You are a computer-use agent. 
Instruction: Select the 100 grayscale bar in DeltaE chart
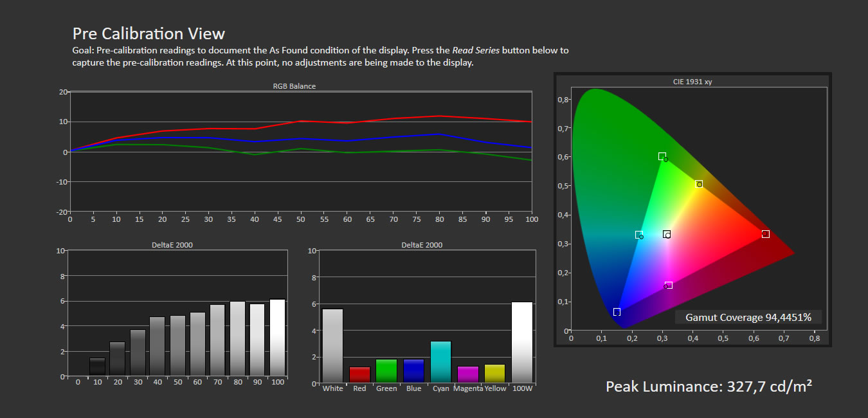277,338
